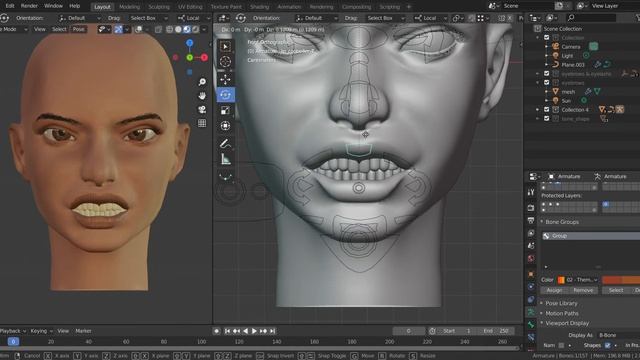The height and width of the screenshot is (360, 640).
Task: Toggle overlays button in left viewport header
Action: click(138, 29)
